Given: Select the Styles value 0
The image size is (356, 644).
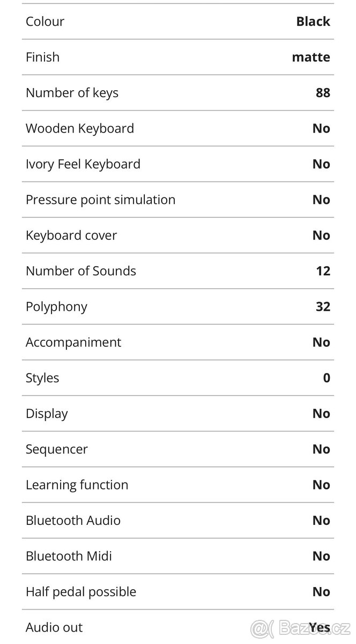Looking at the screenshot, I should [x=327, y=378].
